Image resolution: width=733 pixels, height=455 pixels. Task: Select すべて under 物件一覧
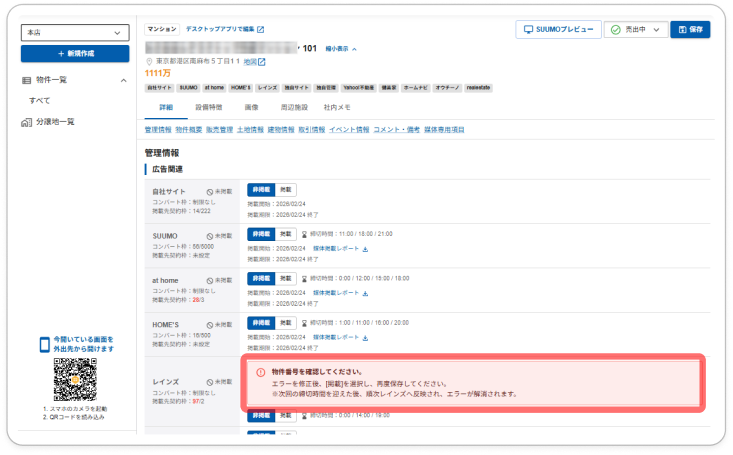[40, 101]
